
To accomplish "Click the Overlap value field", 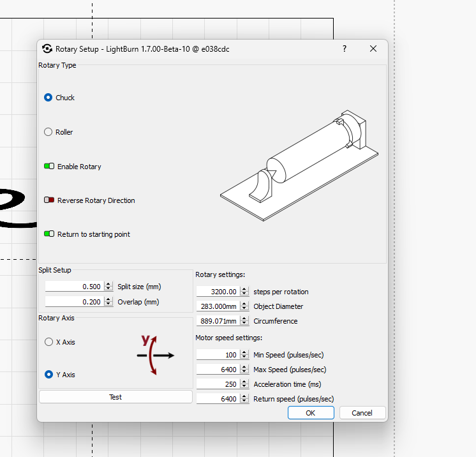I will point(75,301).
